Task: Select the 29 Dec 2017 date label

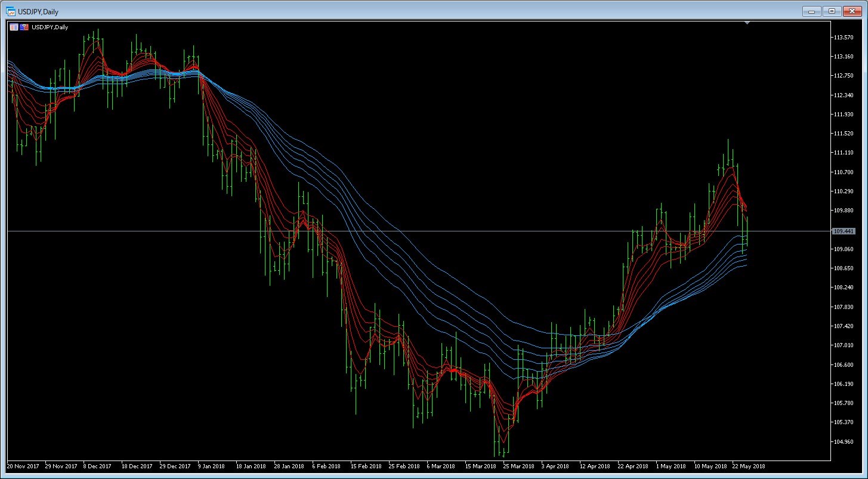Action: click(x=175, y=466)
